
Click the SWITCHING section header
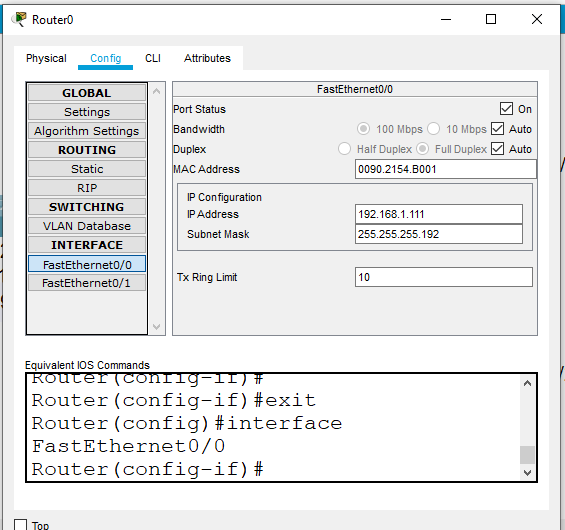pos(87,207)
